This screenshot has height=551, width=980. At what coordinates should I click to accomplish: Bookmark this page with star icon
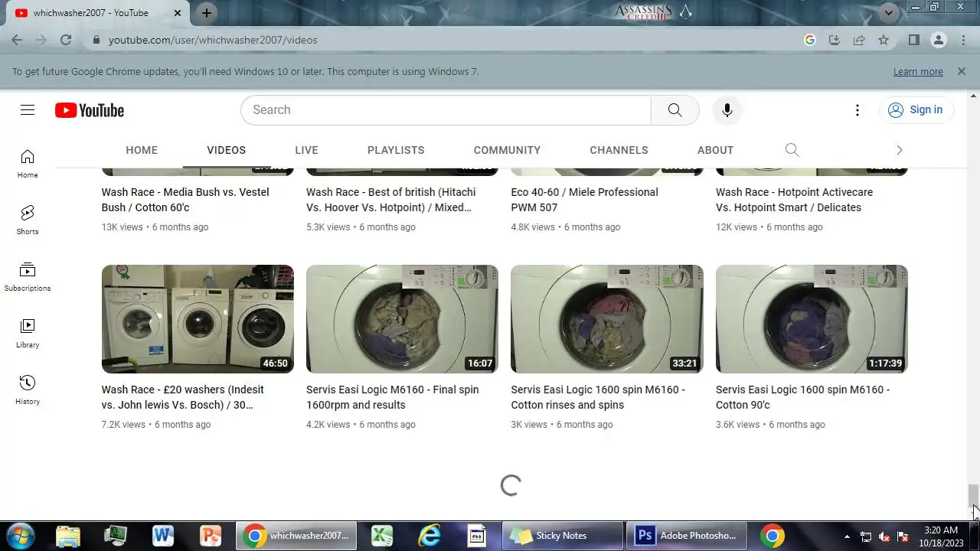click(884, 40)
